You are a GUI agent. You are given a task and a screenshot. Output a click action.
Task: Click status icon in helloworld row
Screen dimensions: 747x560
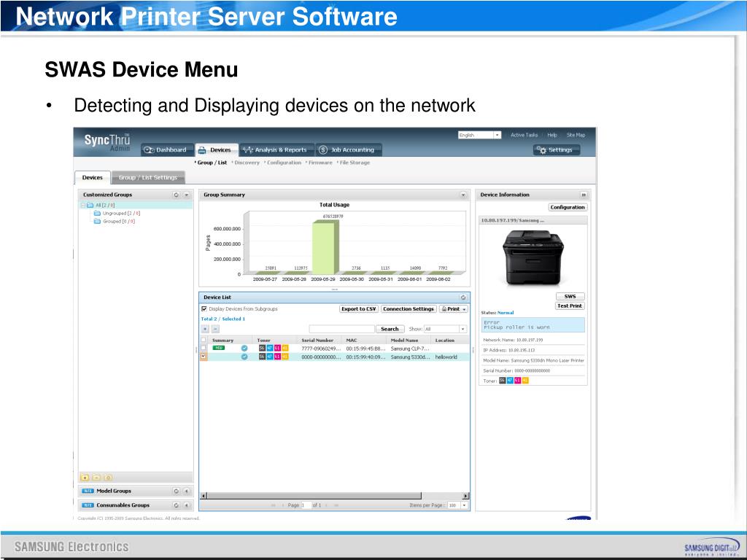244,357
